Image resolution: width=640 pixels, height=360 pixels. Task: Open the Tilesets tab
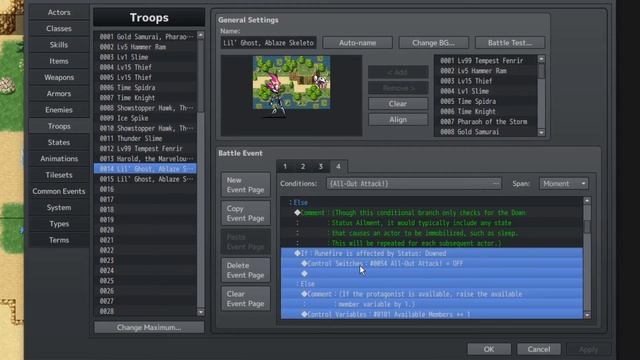[59, 175]
